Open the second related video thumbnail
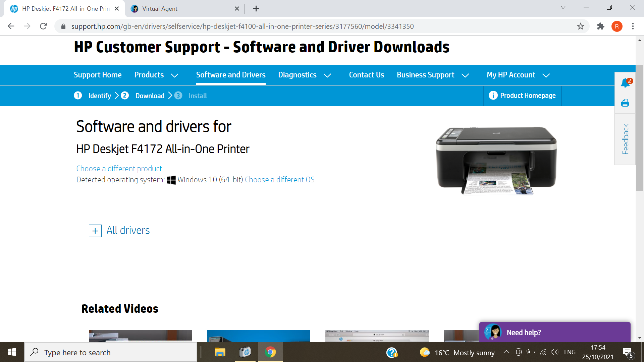 [x=259, y=336]
